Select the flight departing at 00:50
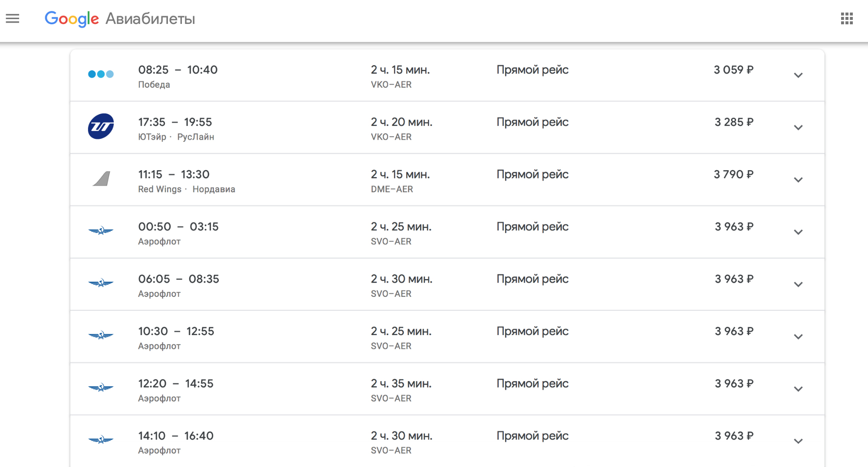The height and width of the screenshot is (467, 868). 447,232
